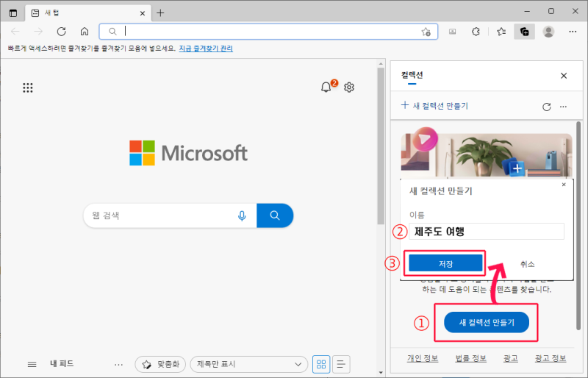Toggle the Collections toolbar icon
Viewport: 588px width, 378px height.
pos(524,32)
